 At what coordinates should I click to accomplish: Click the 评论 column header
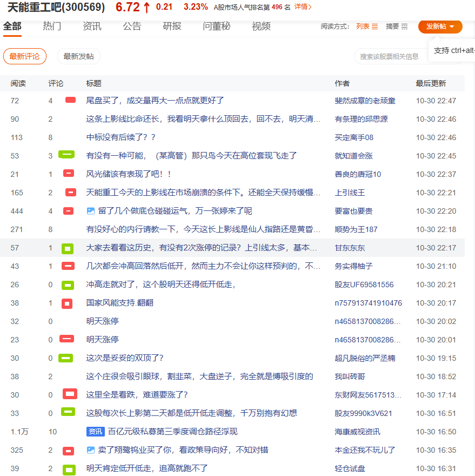56,83
